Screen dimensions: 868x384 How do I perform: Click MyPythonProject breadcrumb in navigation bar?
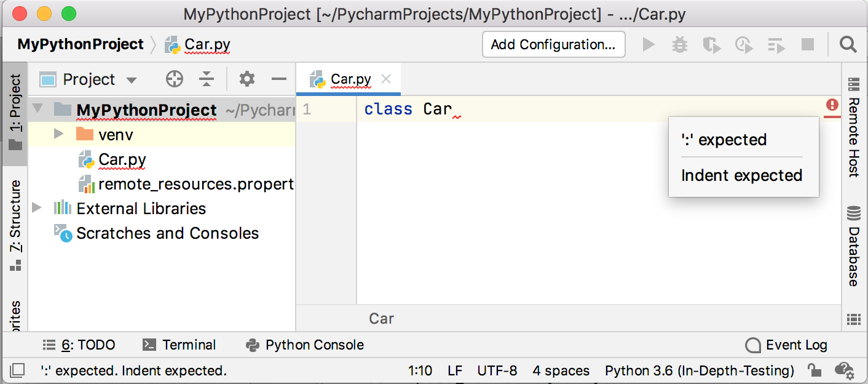pos(81,44)
